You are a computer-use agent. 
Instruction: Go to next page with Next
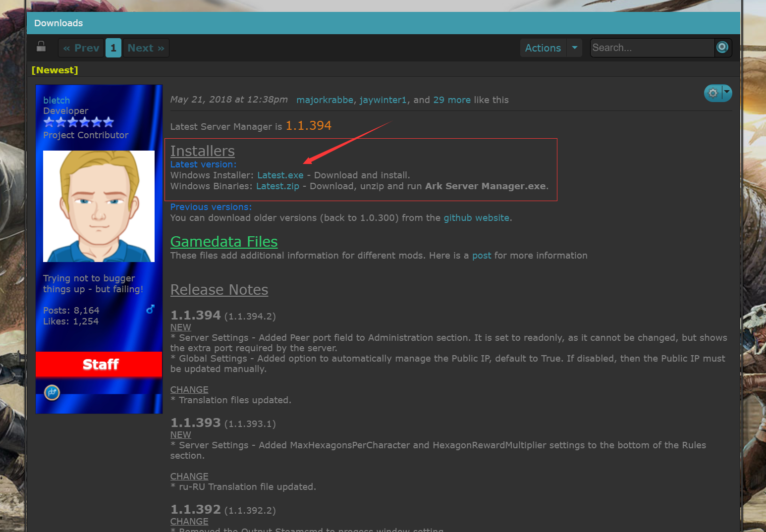coord(146,48)
